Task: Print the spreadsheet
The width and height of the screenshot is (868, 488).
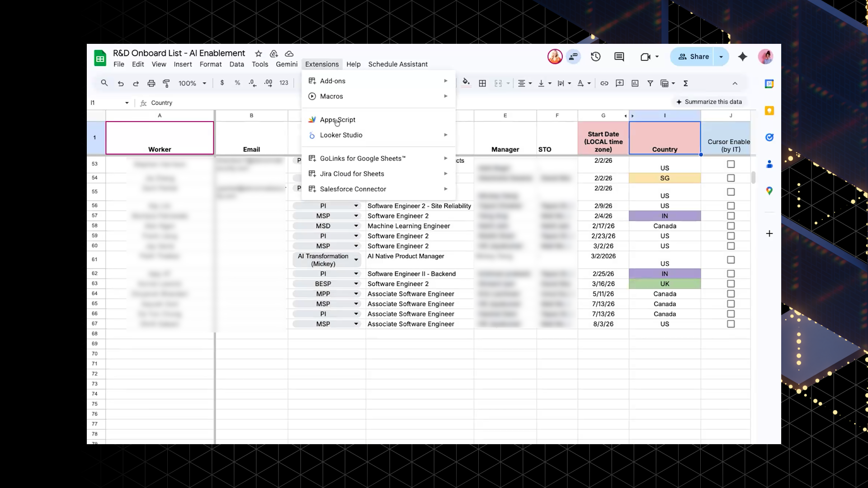Action: pyautogui.click(x=151, y=83)
